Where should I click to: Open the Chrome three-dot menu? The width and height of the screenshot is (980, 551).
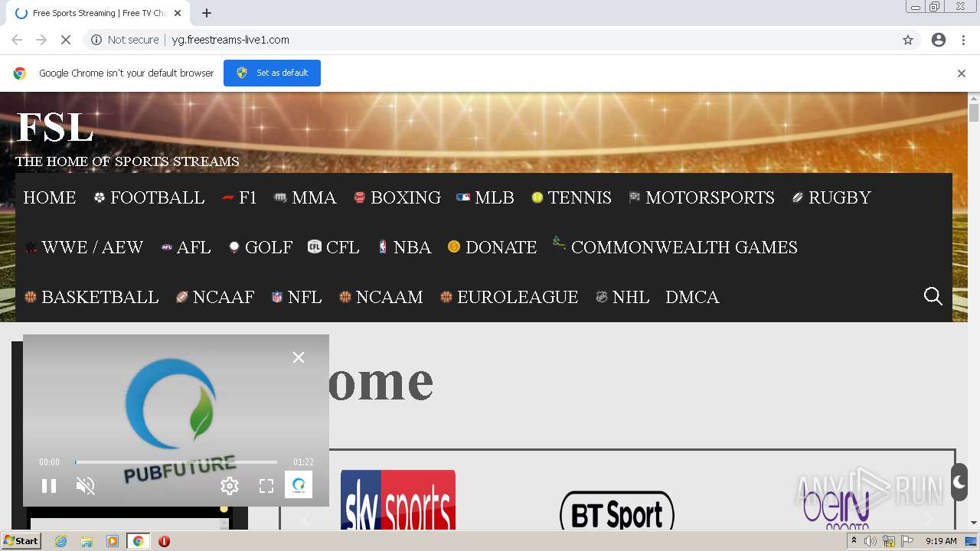pos(964,40)
